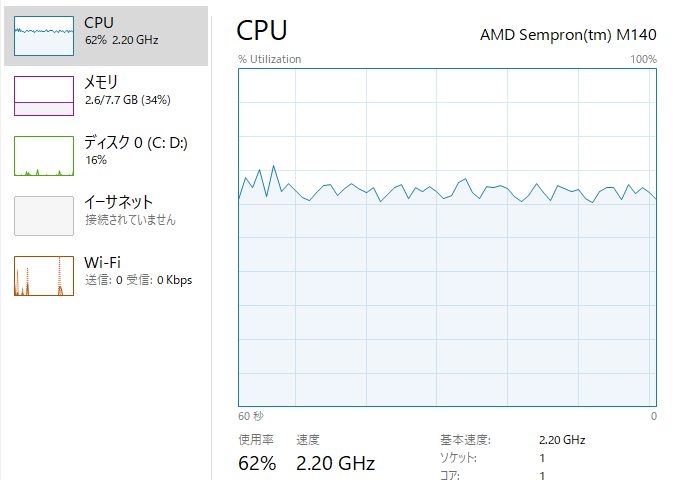
Task: Click the 基本速度 2.20 GHz row
Action: pos(513,440)
